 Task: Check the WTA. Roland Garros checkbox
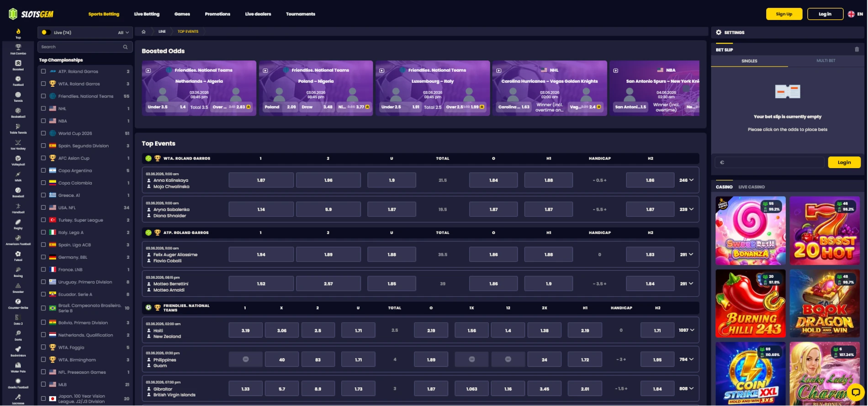(x=43, y=84)
